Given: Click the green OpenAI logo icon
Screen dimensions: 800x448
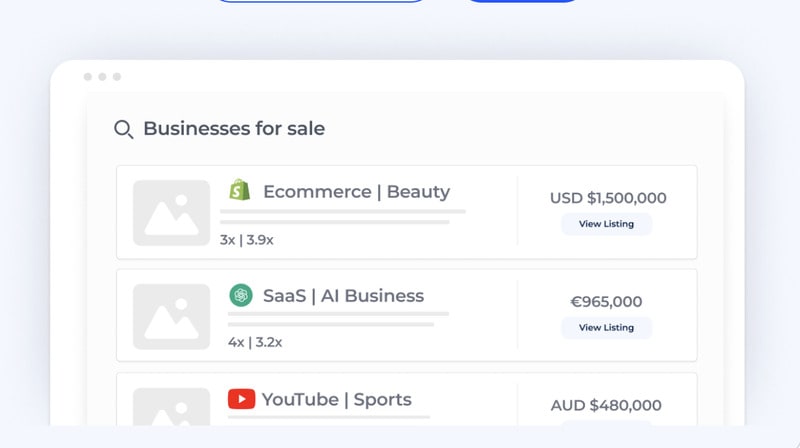Looking at the screenshot, I should tap(240, 295).
